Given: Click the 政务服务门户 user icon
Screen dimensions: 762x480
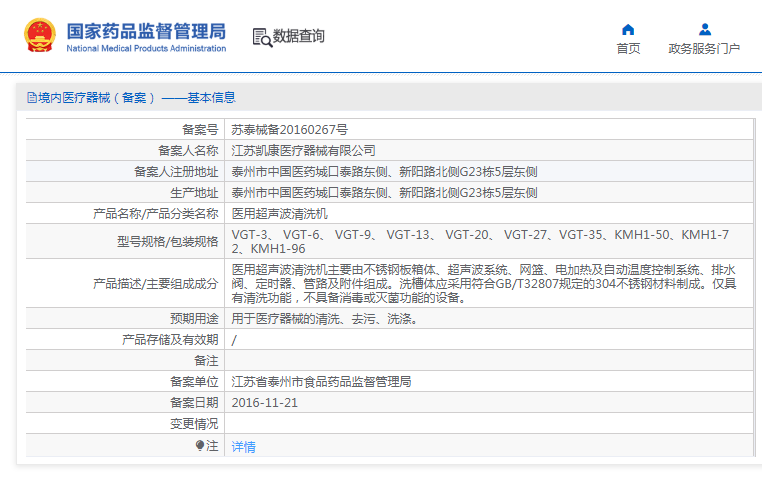Looking at the screenshot, I should coord(705,30).
